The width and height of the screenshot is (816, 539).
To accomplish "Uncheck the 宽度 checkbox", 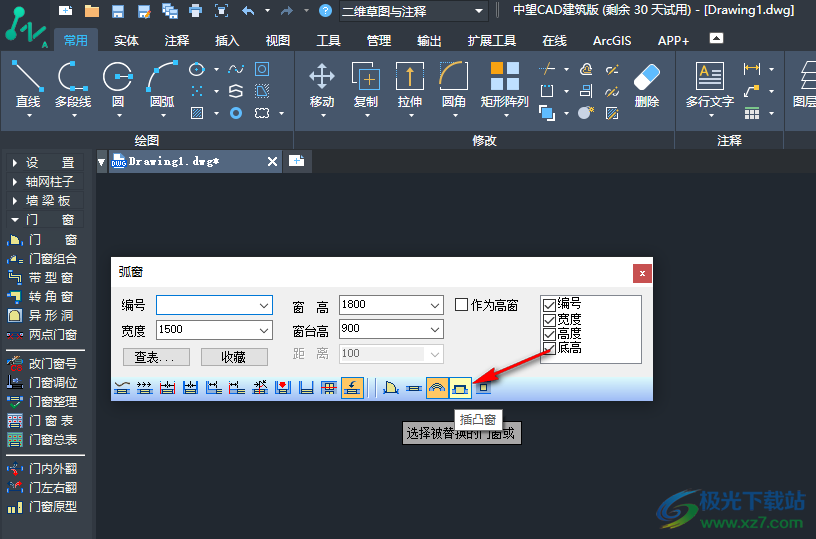I will pos(549,319).
